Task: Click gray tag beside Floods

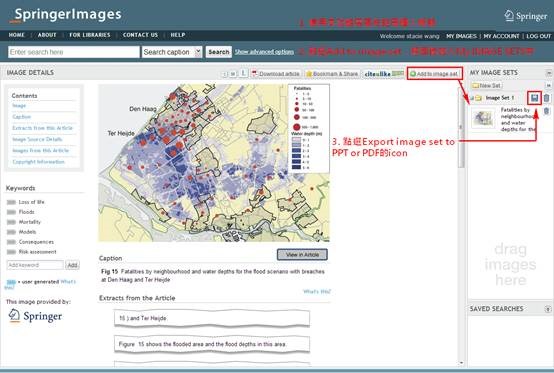Action: 11,212
